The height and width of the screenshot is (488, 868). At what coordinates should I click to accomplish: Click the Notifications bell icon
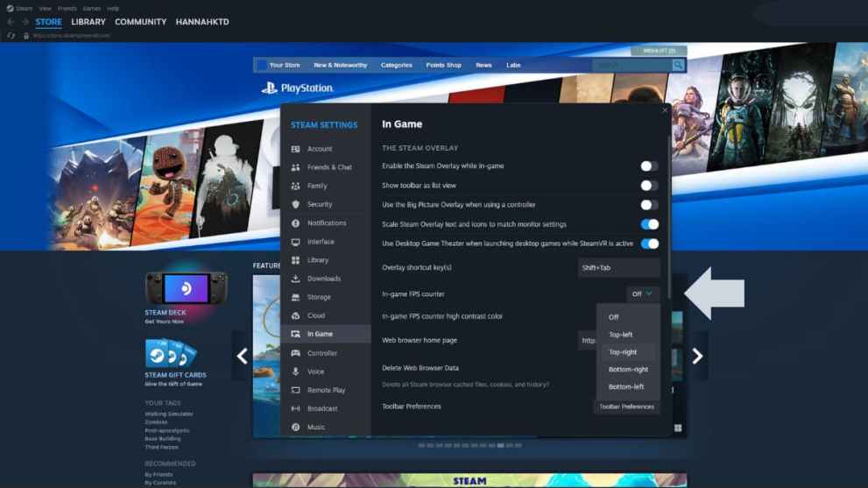pyautogui.click(x=296, y=223)
